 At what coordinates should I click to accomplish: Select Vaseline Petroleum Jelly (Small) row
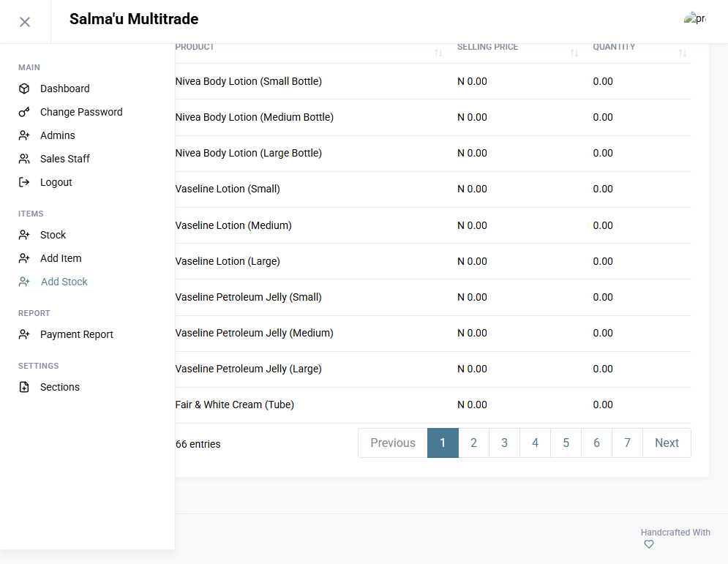[433, 297]
